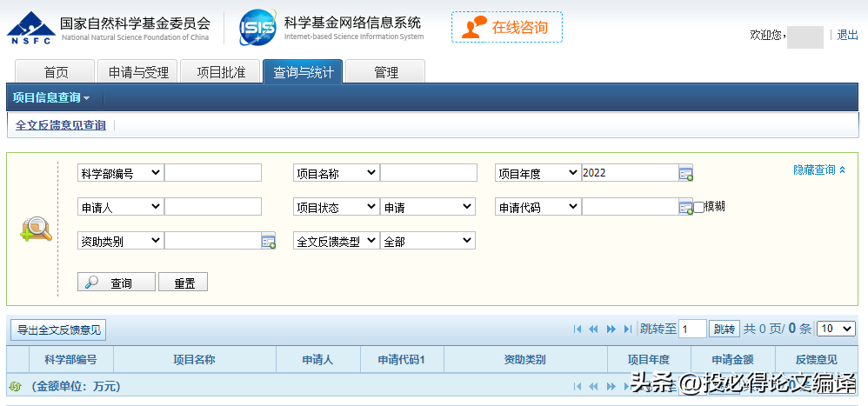Screen dimensions: 868x406
Task: Go to last page in top pager
Action: 627,329
